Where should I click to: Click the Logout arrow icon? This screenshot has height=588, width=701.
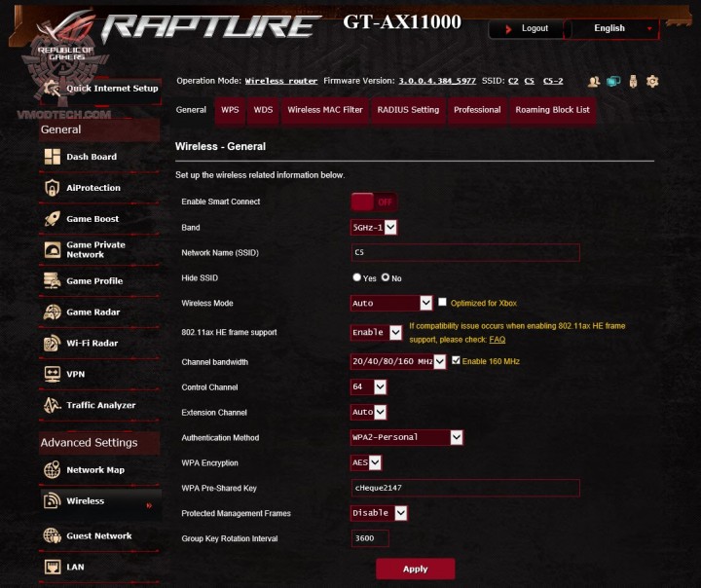pyautogui.click(x=508, y=29)
